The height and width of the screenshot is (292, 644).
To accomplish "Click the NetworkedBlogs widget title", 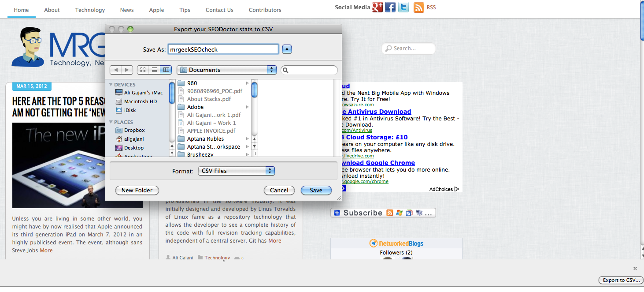I will pyautogui.click(x=396, y=243).
